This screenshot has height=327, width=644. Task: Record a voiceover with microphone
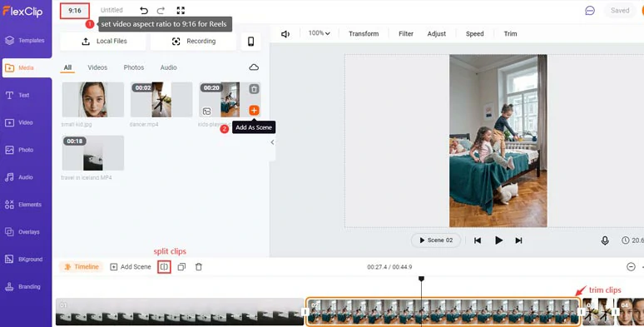605,240
